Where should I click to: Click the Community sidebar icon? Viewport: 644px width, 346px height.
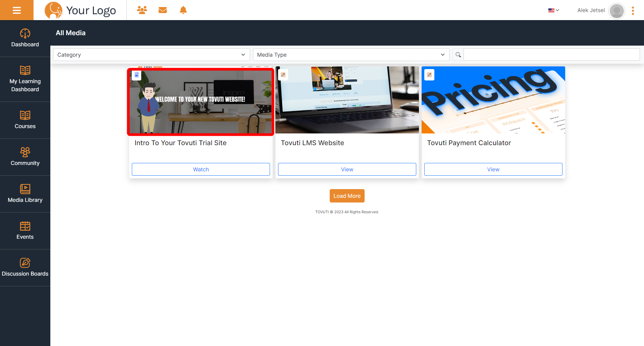tap(25, 152)
